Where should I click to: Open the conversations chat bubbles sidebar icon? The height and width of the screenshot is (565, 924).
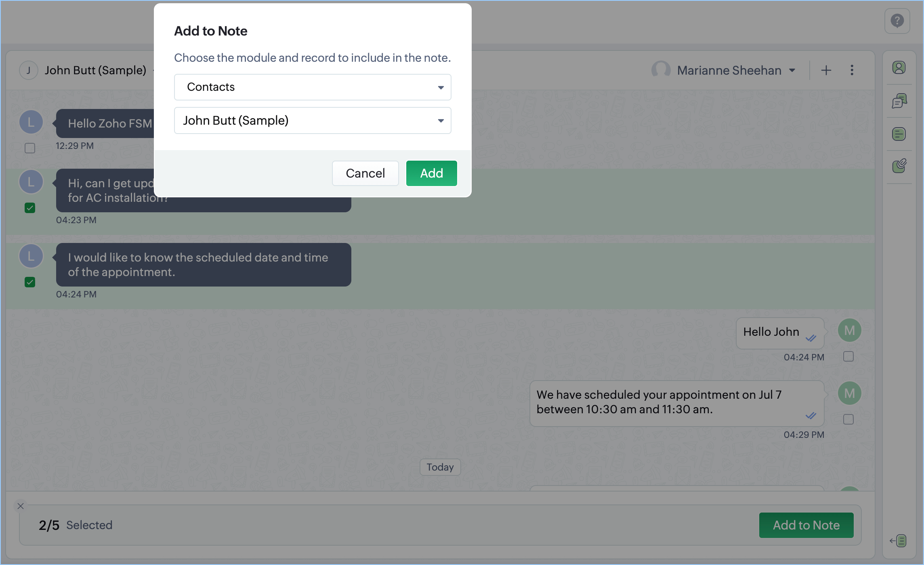[899, 101]
